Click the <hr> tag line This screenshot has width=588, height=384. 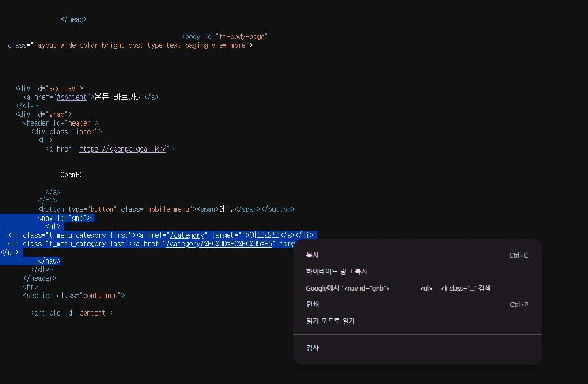pyautogui.click(x=30, y=287)
